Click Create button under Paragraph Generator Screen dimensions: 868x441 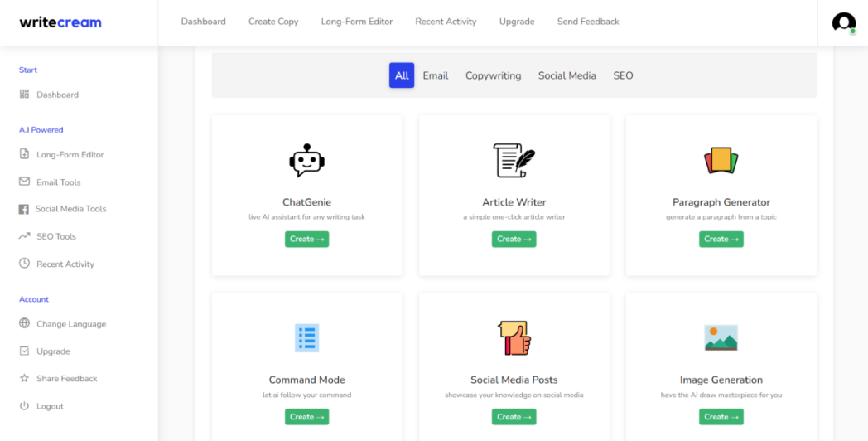pyautogui.click(x=721, y=240)
